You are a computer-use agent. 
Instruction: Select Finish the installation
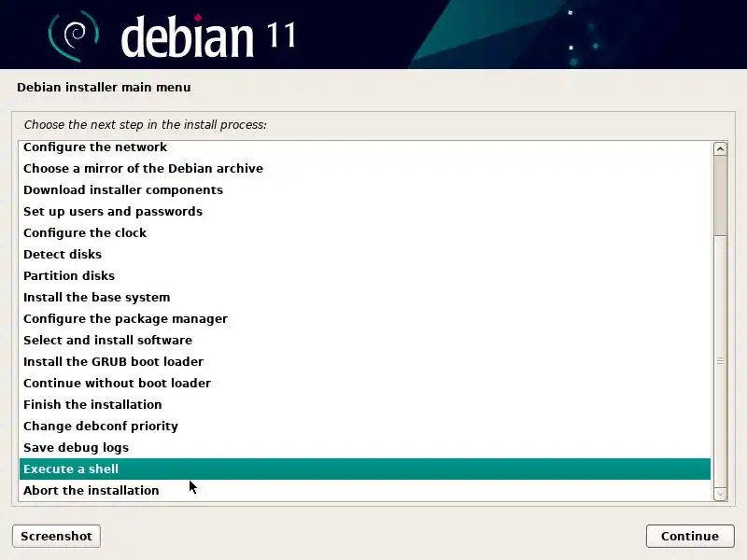(364, 404)
